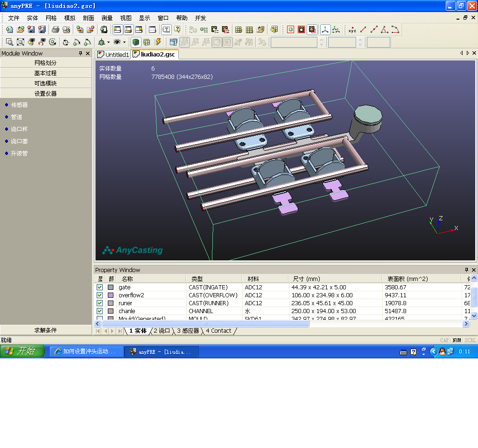478x448 pixels.
Task: Click the Property Window scroll down arrow
Action: coord(474,316)
